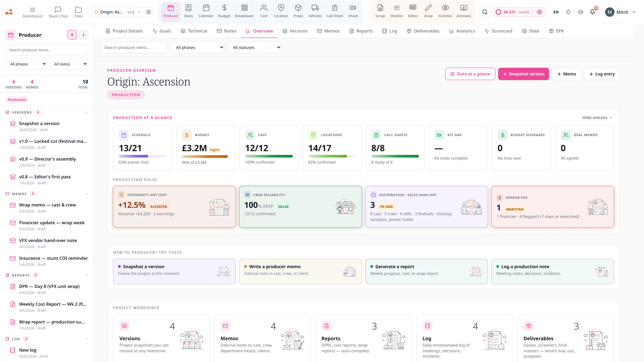Switch to Project Details tab

coord(124,31)
